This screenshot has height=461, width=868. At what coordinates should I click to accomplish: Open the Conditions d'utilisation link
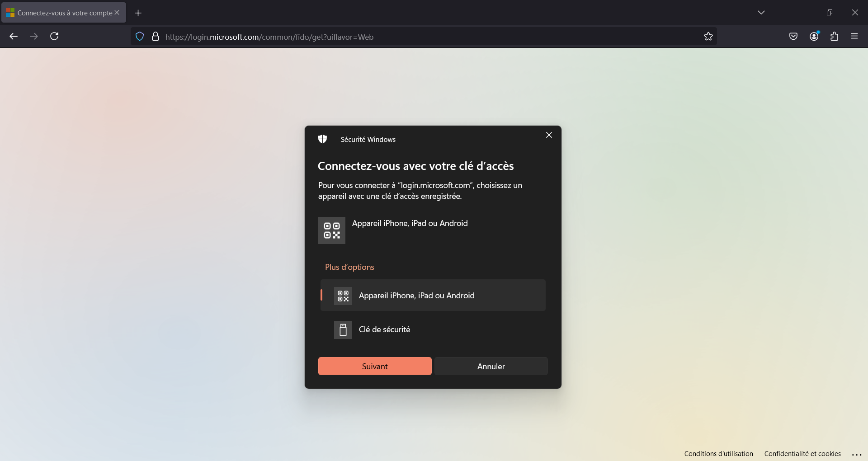tap(718, 454)
